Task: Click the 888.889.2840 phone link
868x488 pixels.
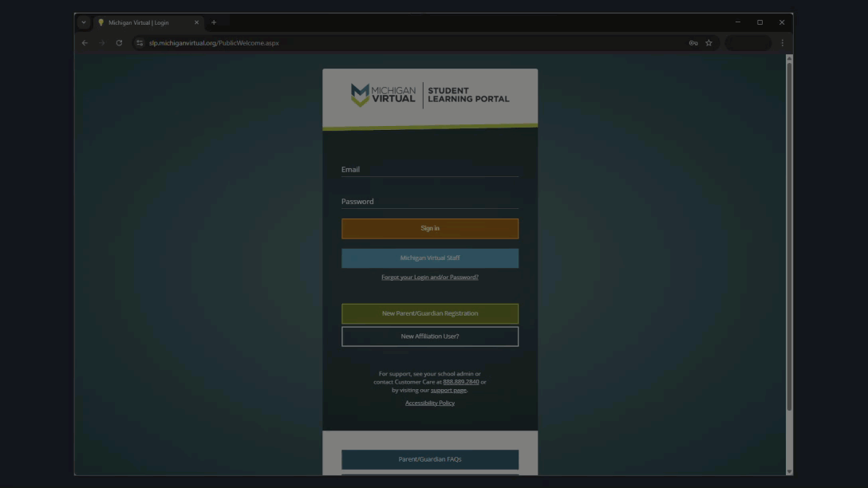Action: point(460,382)
